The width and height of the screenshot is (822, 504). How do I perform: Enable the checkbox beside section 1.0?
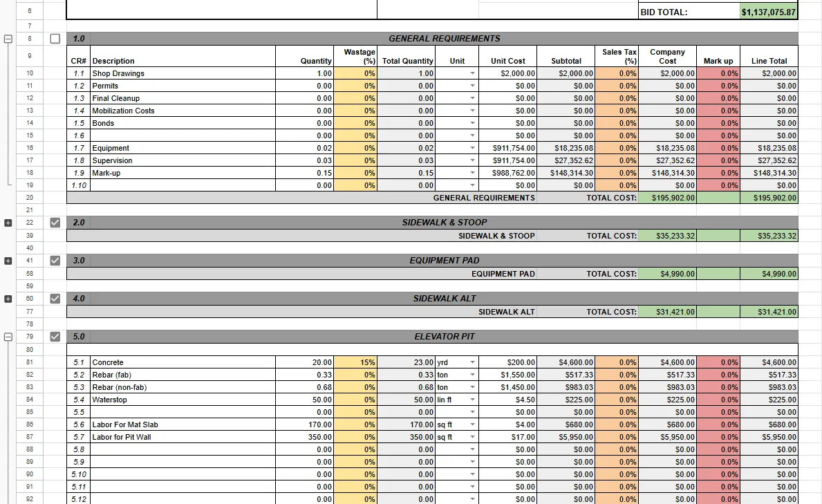tap(55, 39)
